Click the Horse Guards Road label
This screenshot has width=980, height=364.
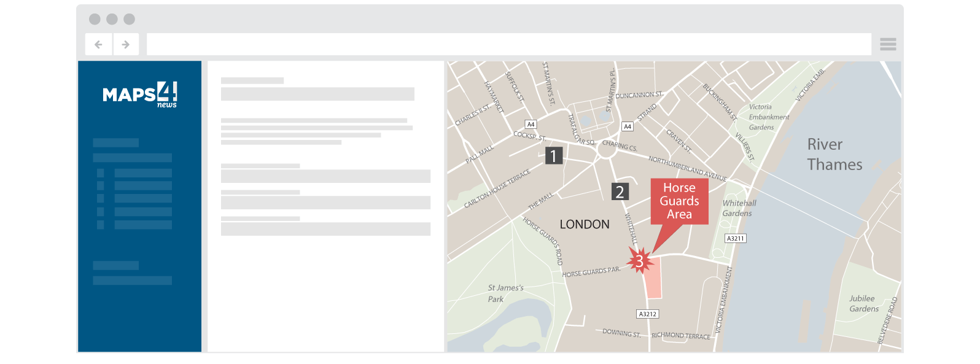coord(543,241)
